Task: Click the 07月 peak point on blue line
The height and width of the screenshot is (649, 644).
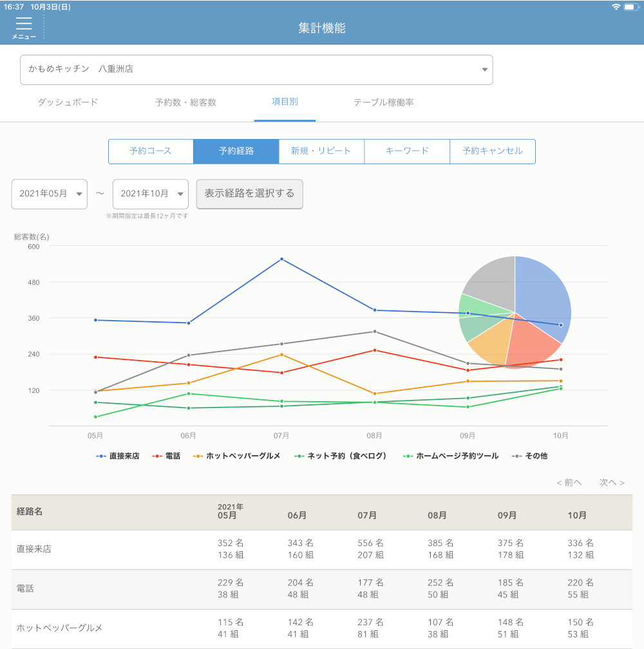Action: (x=281, y=259)
